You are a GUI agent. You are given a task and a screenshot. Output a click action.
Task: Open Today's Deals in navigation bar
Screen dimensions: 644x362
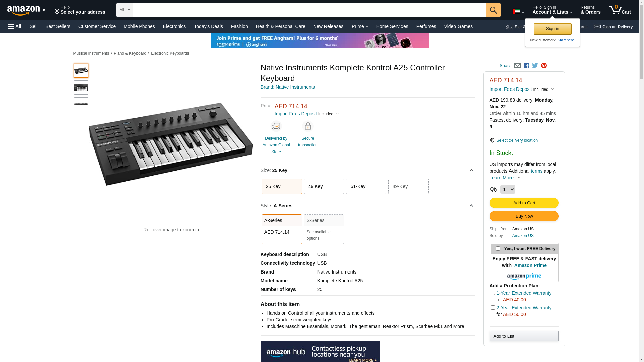pyautogui.click(x=208, y=26)
